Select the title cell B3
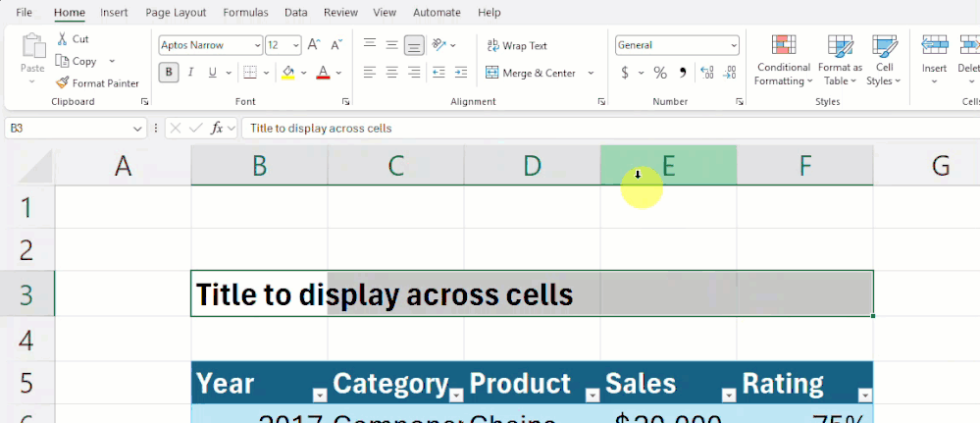This screenshot has height=423, width=980. 259,293
